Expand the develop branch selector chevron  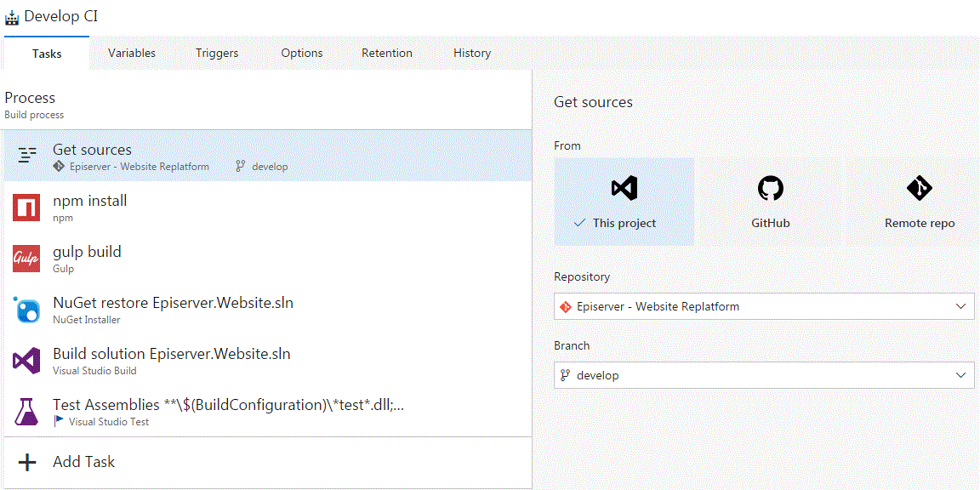(960, 374)
